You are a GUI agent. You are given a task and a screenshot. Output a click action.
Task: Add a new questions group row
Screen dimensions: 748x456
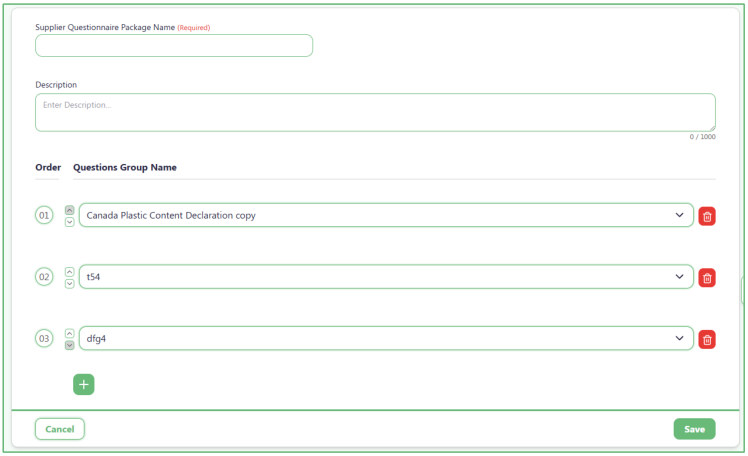click(83, 384)
